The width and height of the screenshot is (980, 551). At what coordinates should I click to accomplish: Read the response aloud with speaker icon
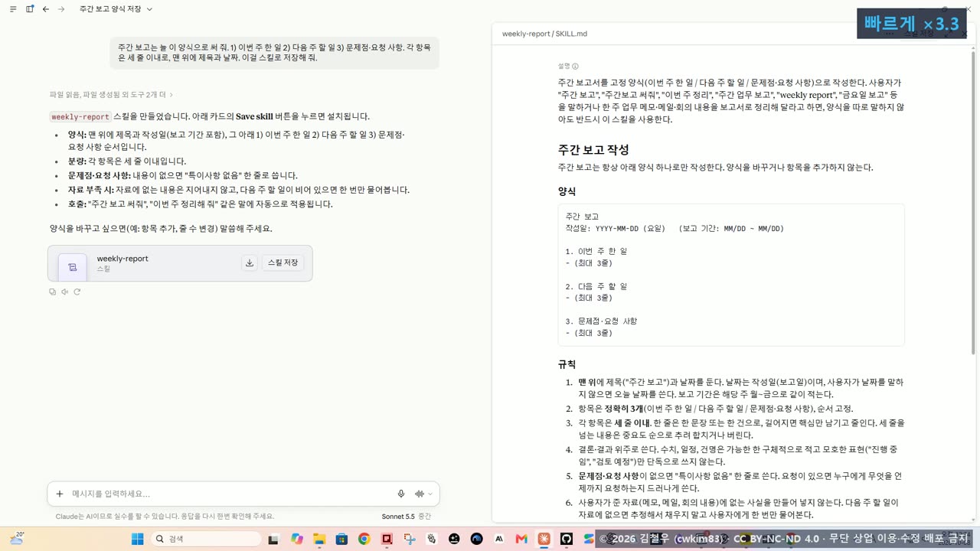[64, 292]
